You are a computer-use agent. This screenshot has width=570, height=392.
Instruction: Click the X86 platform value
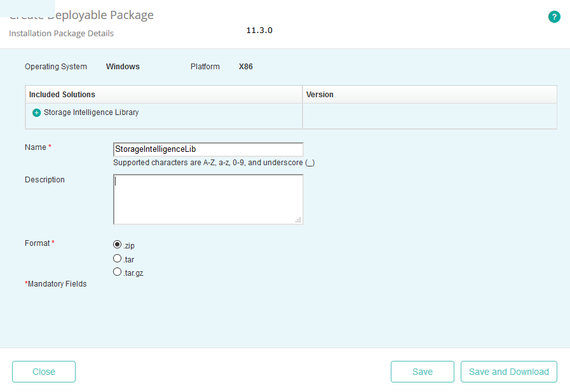click(245, 66)
